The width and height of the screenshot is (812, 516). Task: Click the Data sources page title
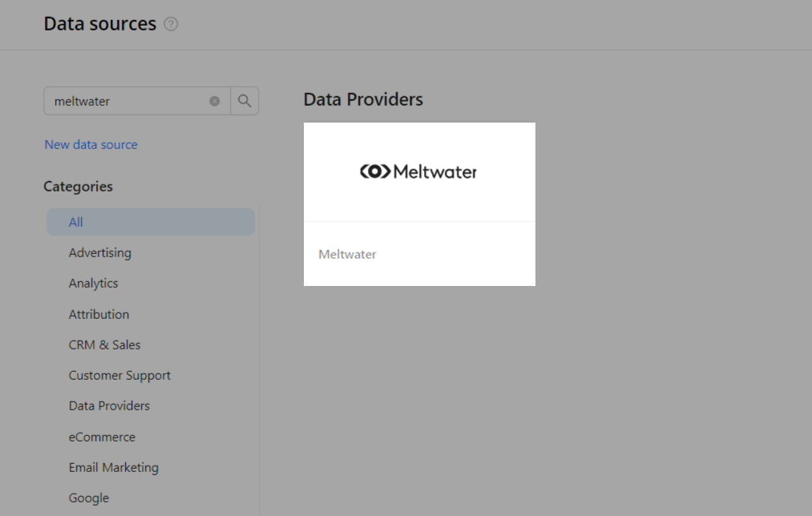[100, 24]
